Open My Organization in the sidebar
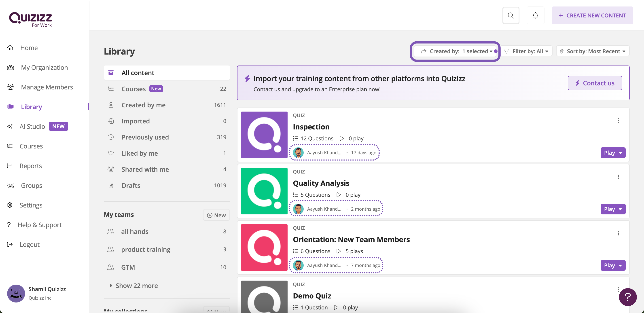644x313 pixels. 38,68
